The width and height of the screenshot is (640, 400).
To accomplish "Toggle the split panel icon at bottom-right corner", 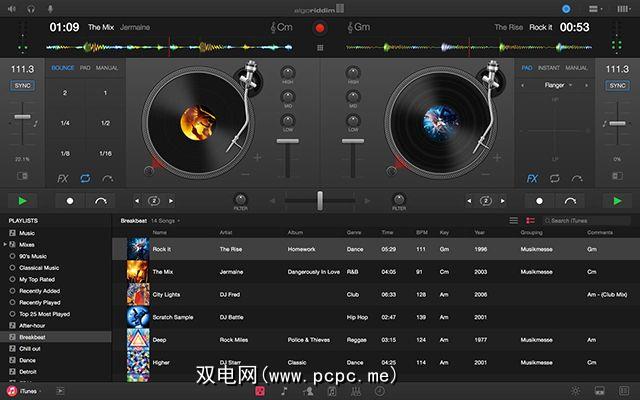I will [624, 391].
